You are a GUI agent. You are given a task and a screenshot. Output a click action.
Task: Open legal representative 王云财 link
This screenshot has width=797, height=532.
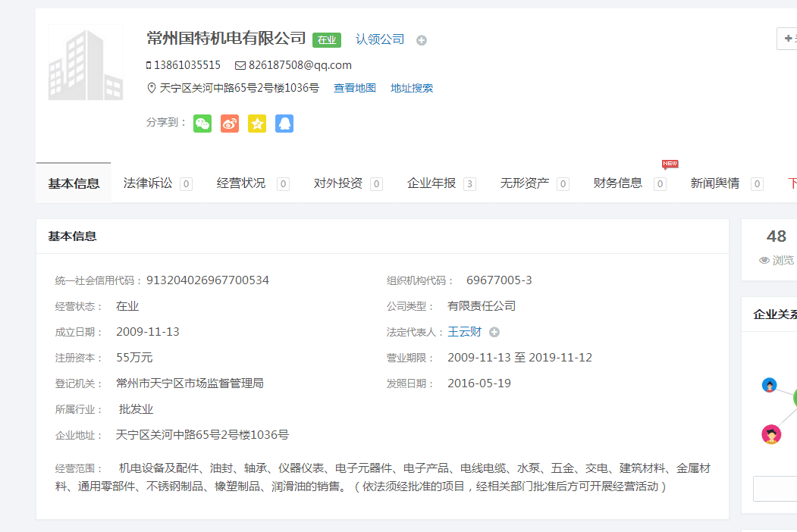pyautogui.click(x=464, y=332)
